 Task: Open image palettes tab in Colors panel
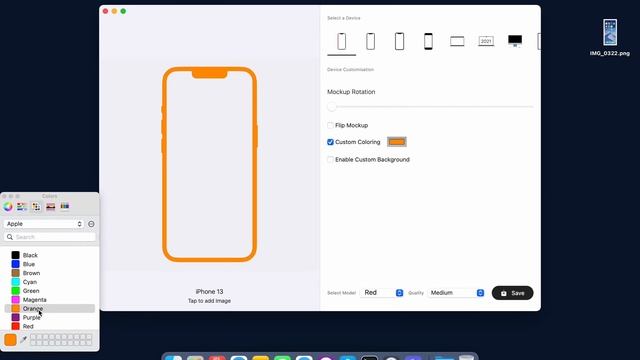coord(51,207)
